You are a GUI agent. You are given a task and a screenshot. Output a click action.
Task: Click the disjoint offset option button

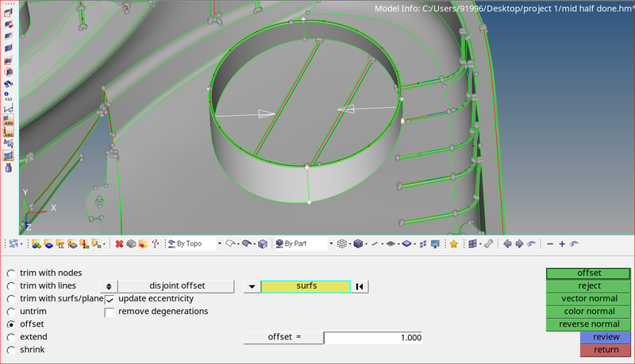tap(176, 286)
